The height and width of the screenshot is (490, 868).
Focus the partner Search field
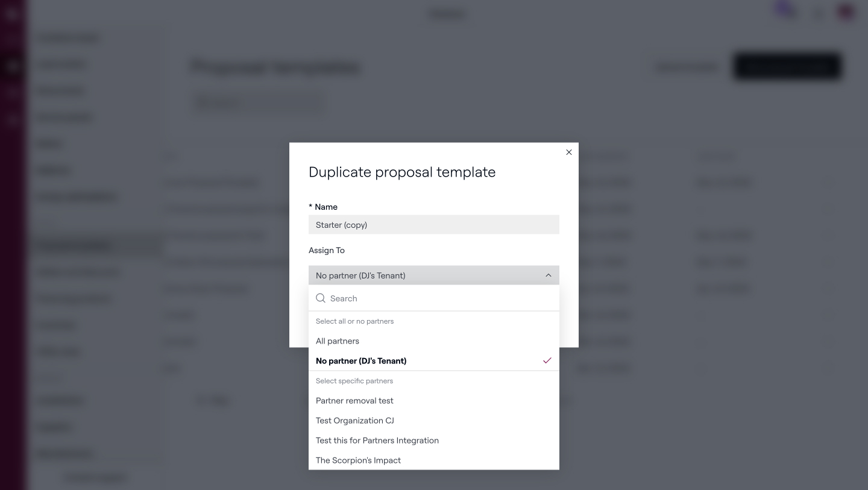(440, 298)
